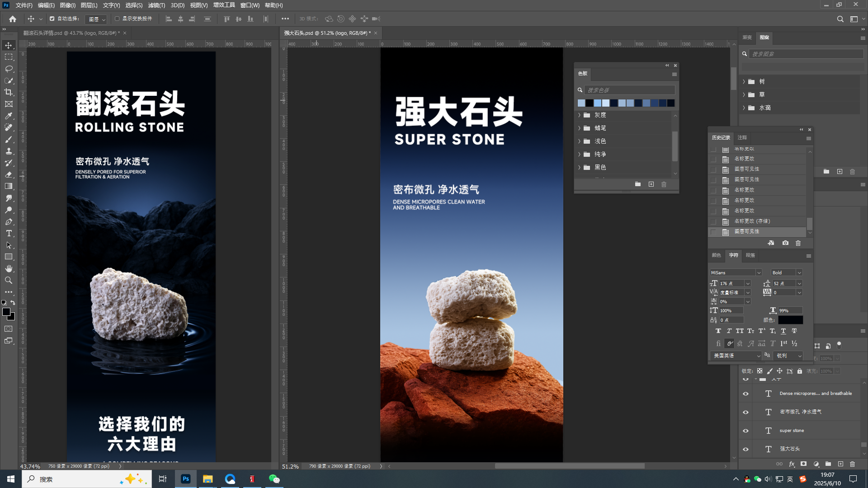Image resolution: width=868 pixels, height=488 pixels.
Task: Select the Type tool
Action: click(x=8, y=234)
